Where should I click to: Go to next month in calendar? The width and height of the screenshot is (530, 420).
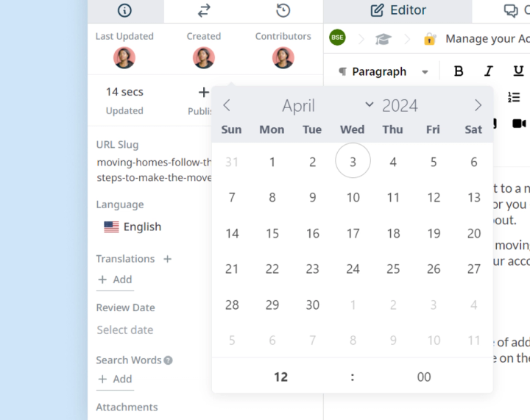(478, 105)
